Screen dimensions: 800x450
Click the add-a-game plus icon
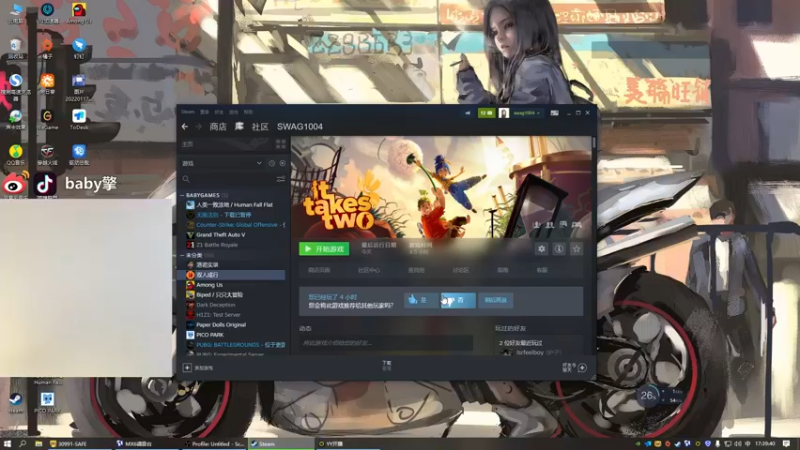(187, 367)
